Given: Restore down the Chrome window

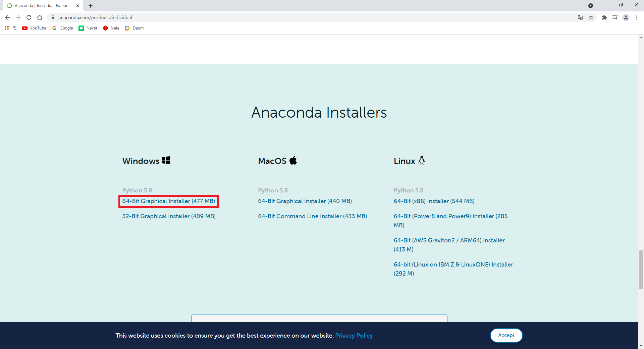Looking at the screenshot, I should pyautogui.click(x=621, y=5).
